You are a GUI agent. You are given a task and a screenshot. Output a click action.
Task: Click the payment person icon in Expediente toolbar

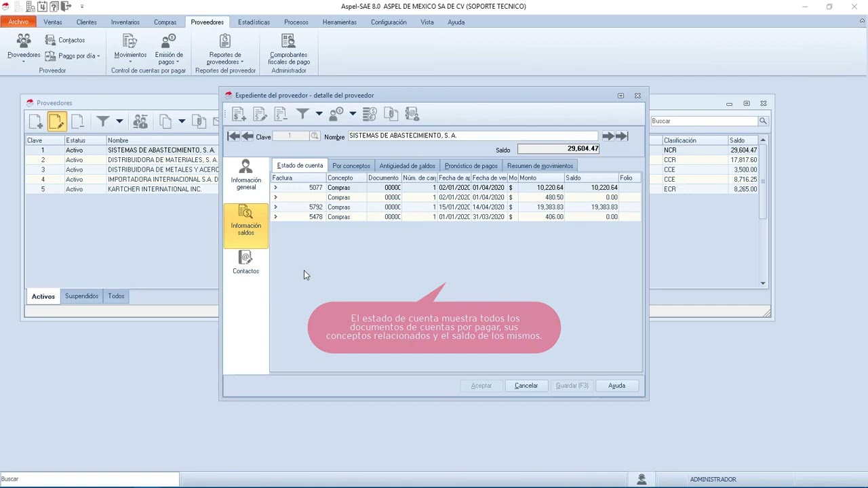pos(336,114)
